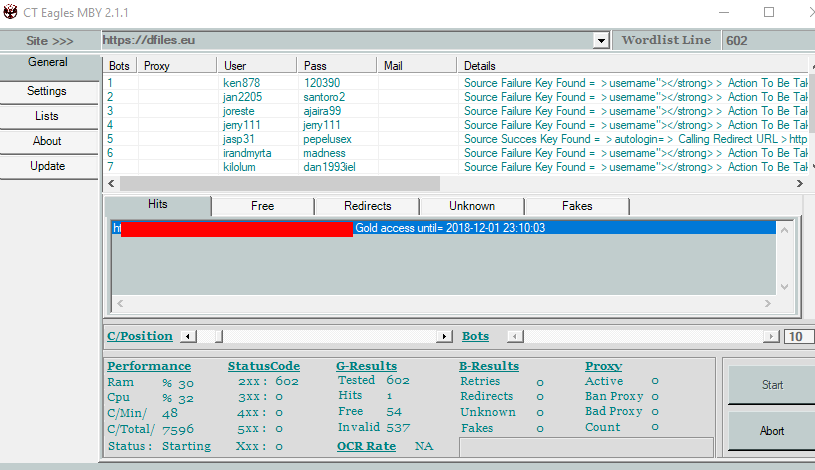The height and width of the screenshot is (470, 815).
Task: Click the Bots slider track
Action: click(643, 336)
